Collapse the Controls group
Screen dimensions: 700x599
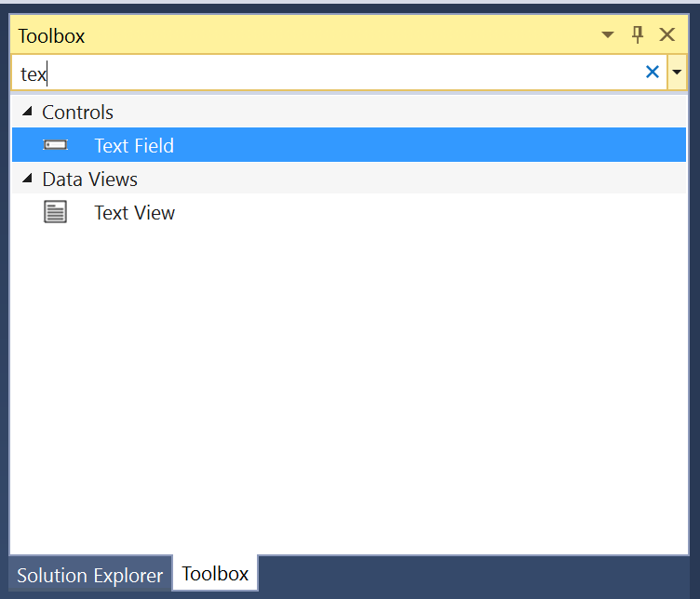(28, 112)
